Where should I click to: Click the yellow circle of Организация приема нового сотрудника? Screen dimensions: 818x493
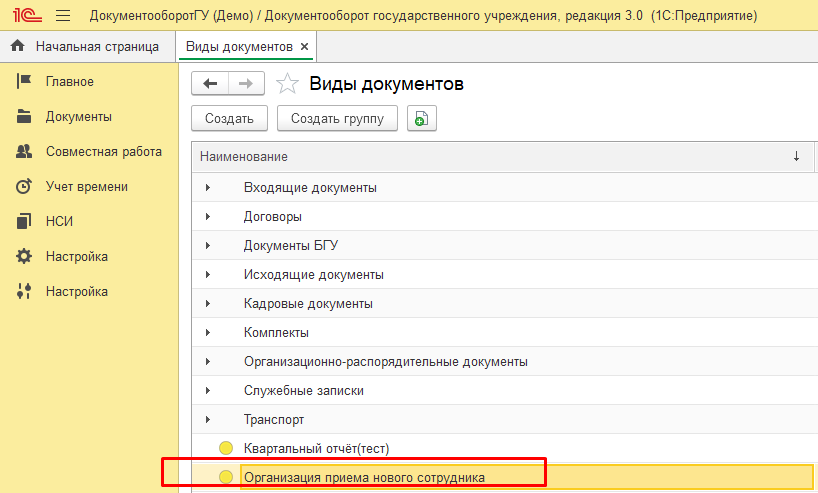tap(226, 477)
